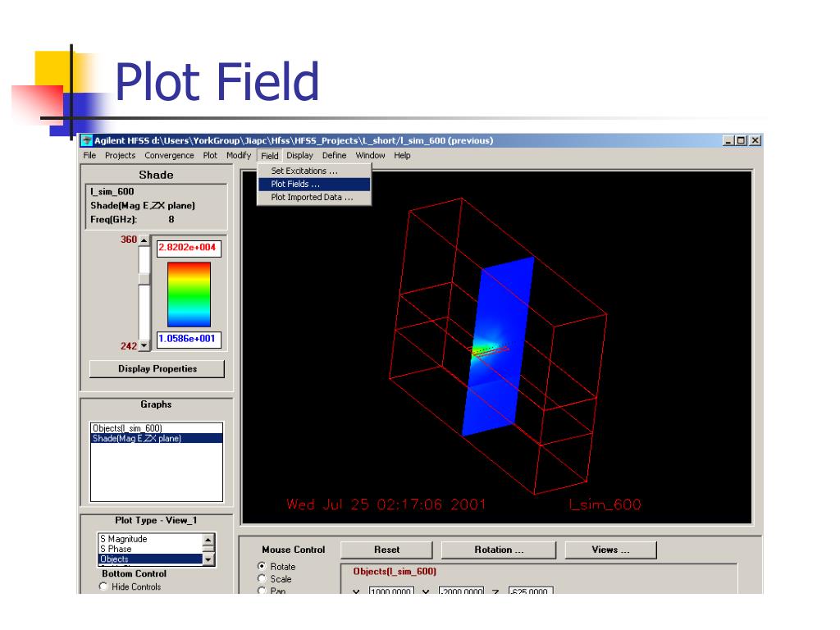The image size is (840, 630).
Task: Click the minimum value field 1.0586e+001
Action: (189, 340)
